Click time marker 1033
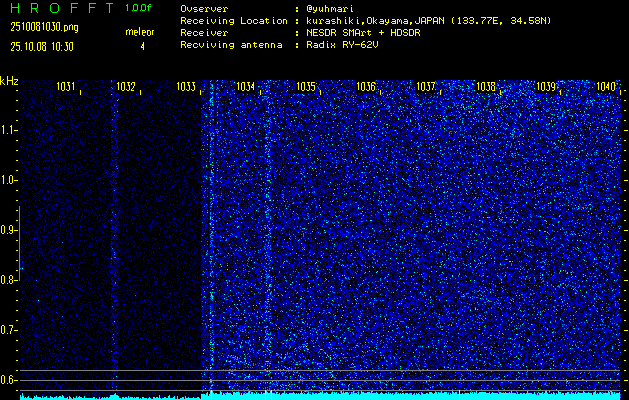 click(186, 86)
